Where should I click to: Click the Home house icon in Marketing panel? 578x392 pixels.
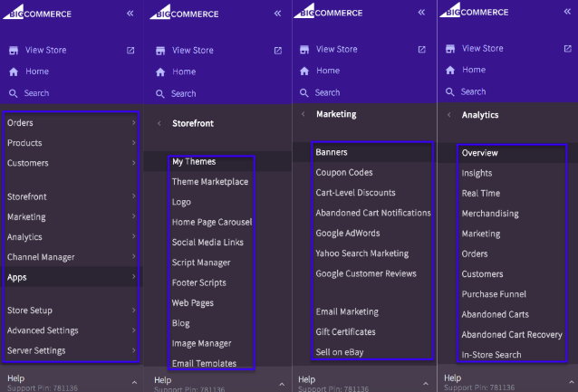point(304,71)
